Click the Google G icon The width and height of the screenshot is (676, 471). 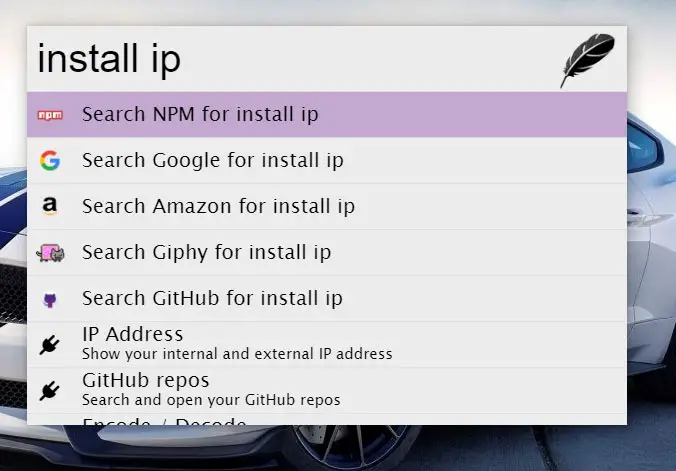pos(49,161)
